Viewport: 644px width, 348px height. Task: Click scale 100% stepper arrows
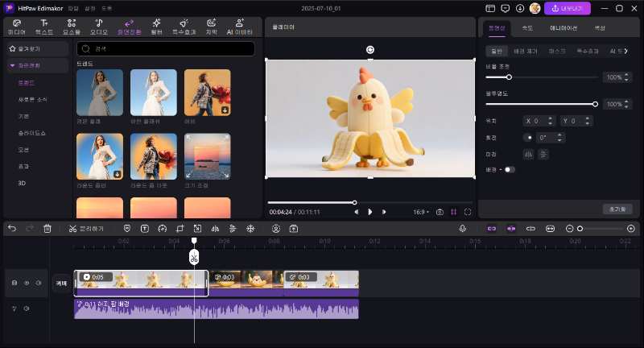coord(626,77)
